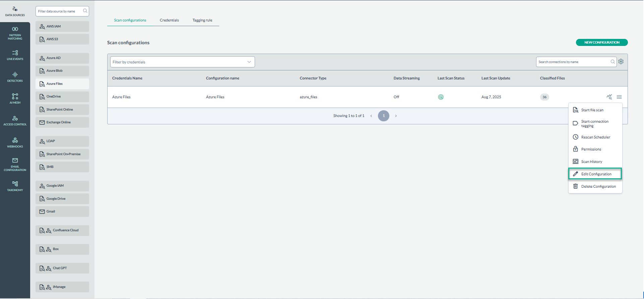Image resolution: width=644 pixels, height=299 pixels.
Task: Switch to the Credentials tab
Action: 169,20
